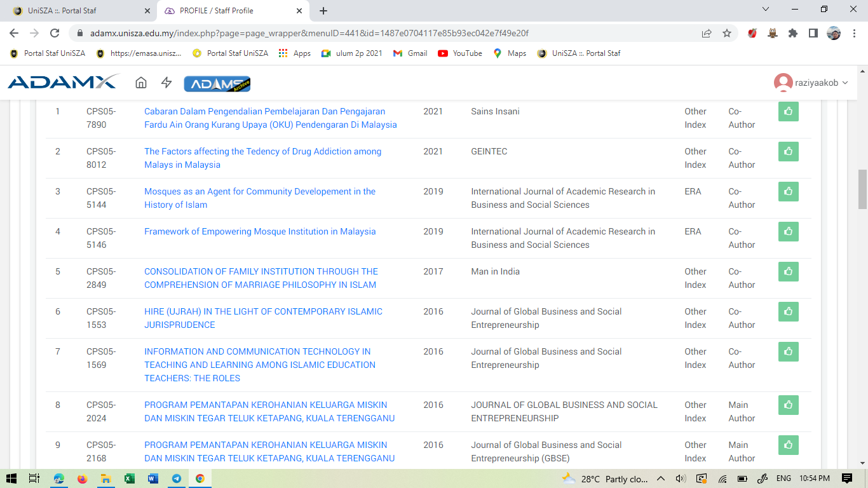Click the lightning bolt quick-action icon
This screenshot has width=868, height=488.
click(x=166, y=83)
